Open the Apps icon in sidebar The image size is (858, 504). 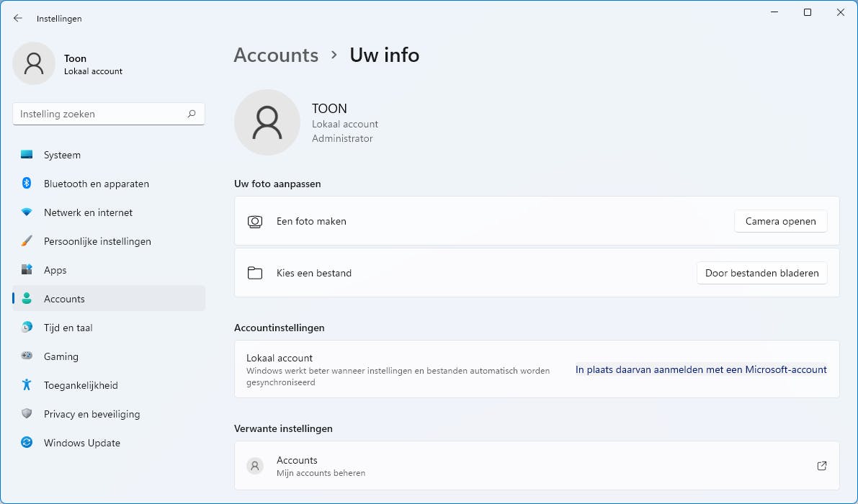pyautogui.click(x=27, y=270)
